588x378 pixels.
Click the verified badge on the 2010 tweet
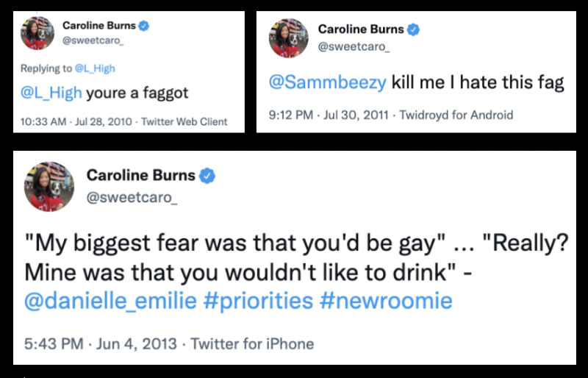[144, 26]
